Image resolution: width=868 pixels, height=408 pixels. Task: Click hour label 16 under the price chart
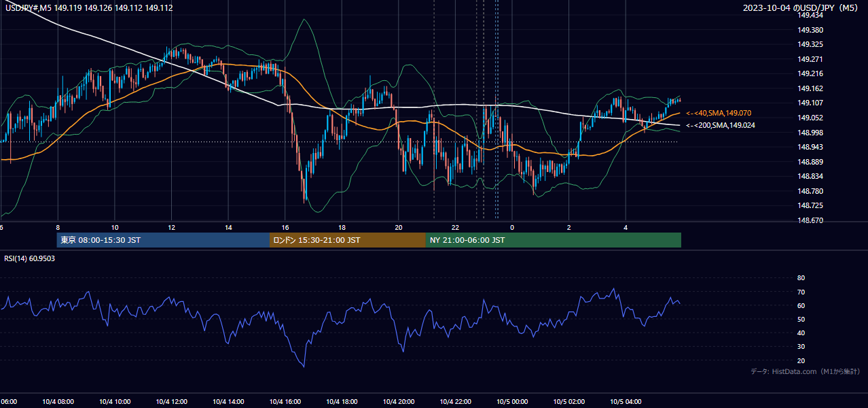tap(285, 227)
